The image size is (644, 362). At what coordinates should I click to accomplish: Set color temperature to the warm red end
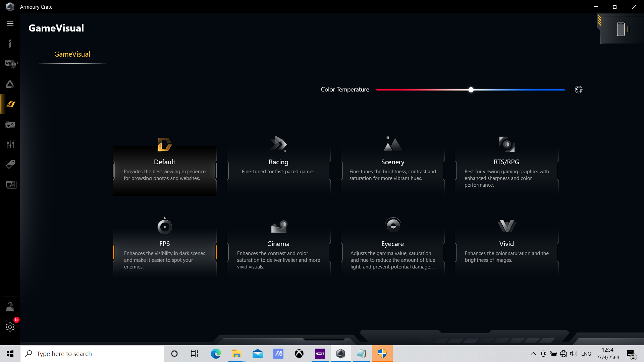[x=377, y=90]
